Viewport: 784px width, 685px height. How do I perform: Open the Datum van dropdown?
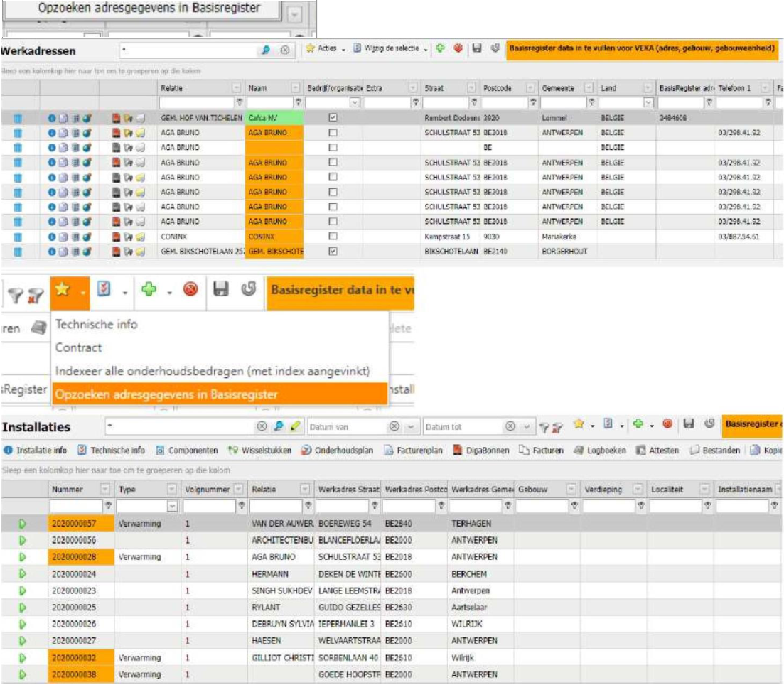tap(411, 426)
